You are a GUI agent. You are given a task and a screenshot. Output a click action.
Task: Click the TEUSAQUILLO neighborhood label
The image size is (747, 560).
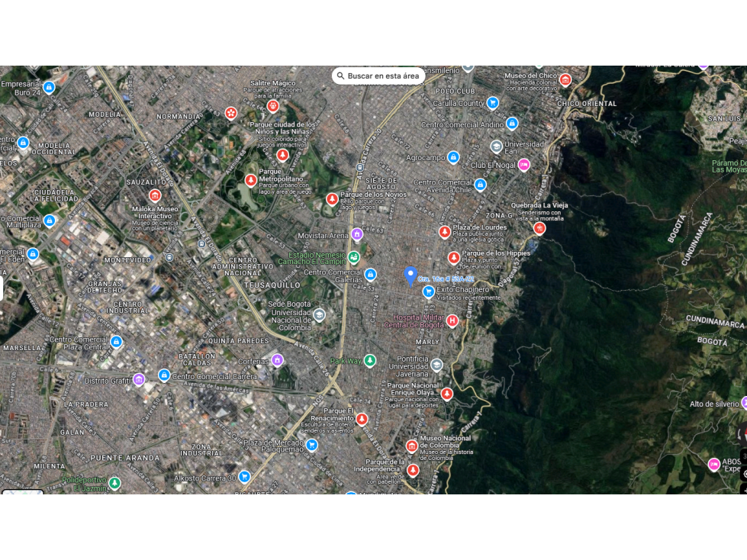coord(272,285)
